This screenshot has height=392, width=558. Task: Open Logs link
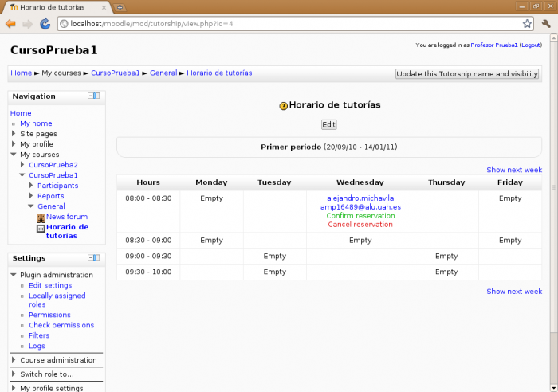pos(37,346)
